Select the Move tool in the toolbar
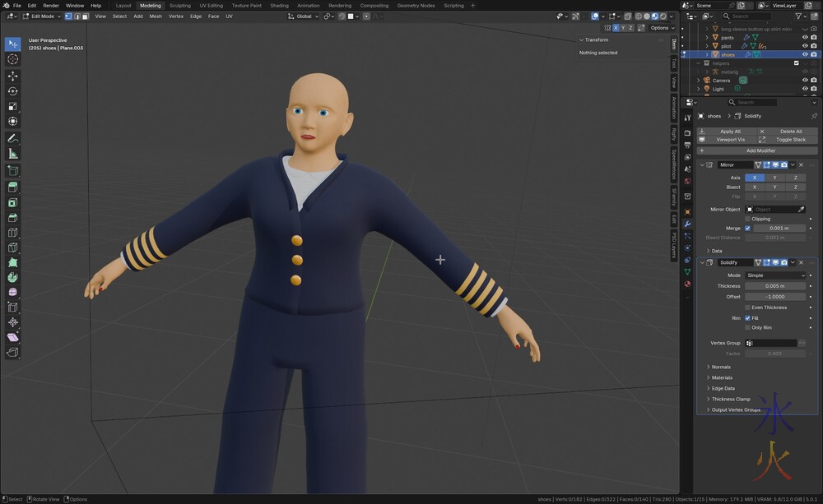 [x=13, y=76]
